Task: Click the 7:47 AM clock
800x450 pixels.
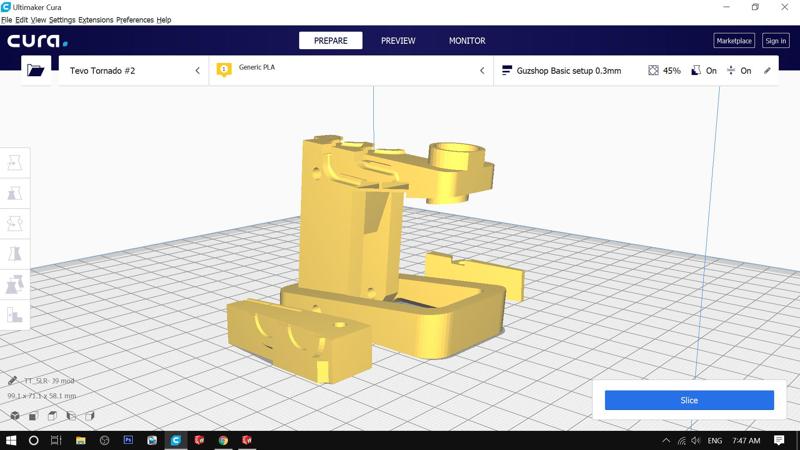Action: [x=746, y=440]
